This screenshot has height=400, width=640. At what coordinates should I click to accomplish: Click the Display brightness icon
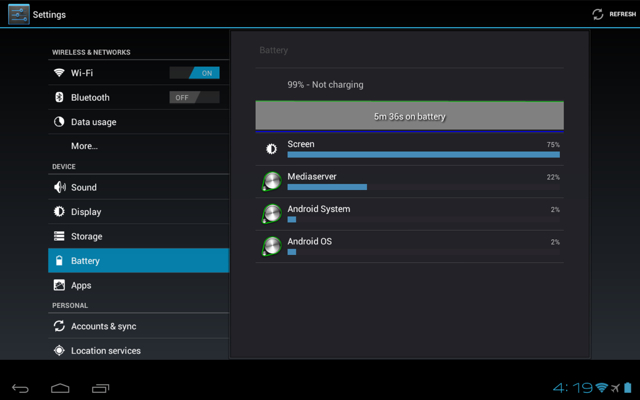pos(59,211)
